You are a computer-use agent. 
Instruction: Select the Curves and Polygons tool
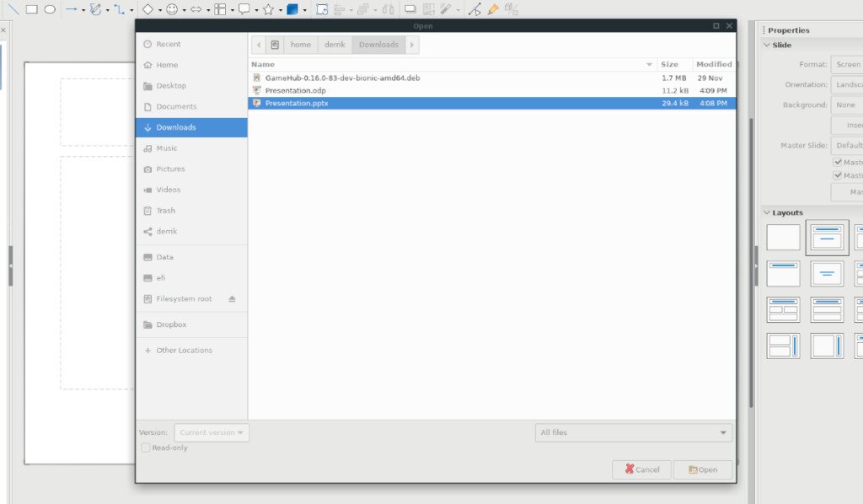click(95, 9)
